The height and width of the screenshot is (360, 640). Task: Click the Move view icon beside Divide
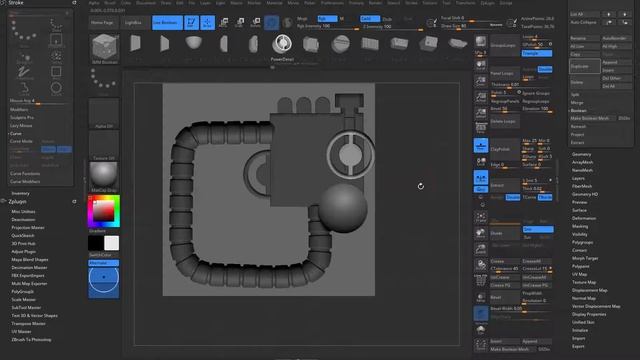tap(481, 233)
